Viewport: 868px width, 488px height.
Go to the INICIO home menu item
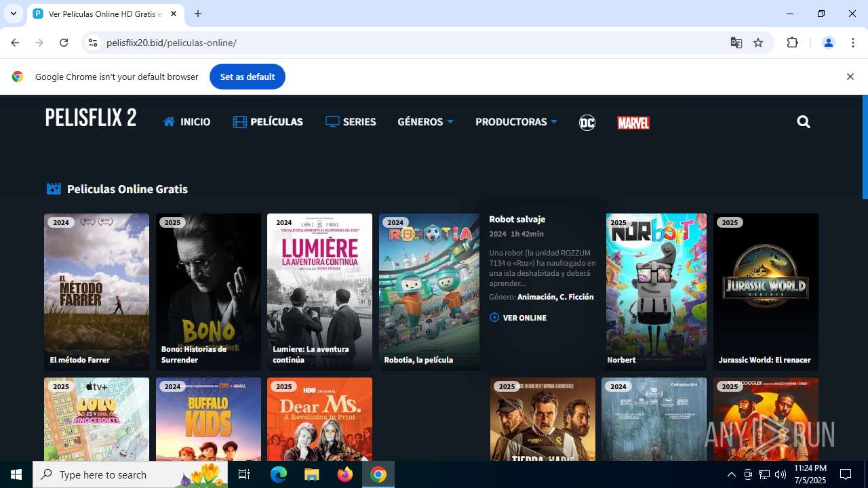(186, 122)
